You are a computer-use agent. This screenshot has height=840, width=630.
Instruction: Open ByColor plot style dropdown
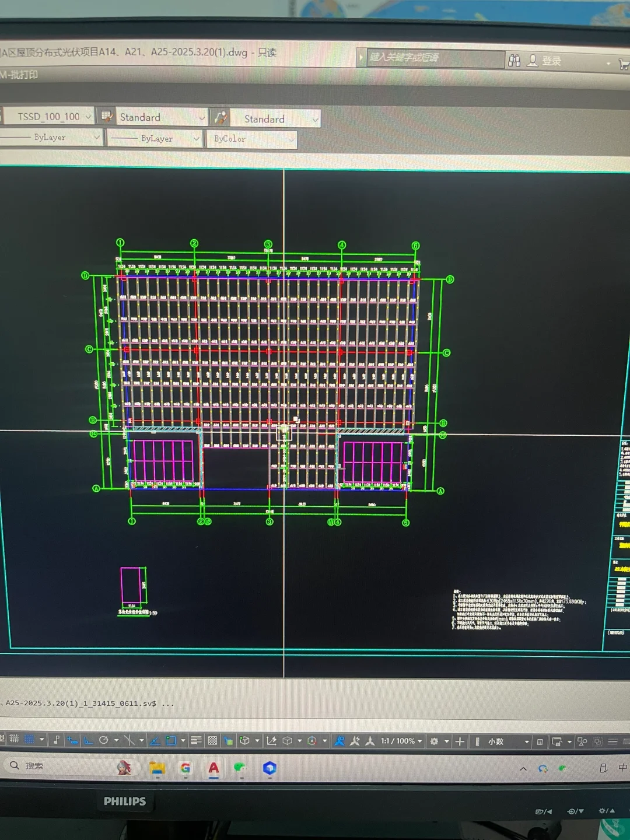(x=251, y=139)
